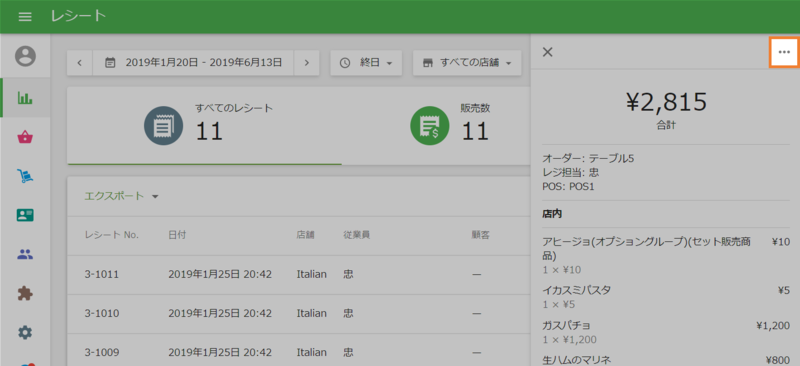800x366 pixels.
Task: Open the inventory cart sidebar icon
Action: (x=25, y=176)
